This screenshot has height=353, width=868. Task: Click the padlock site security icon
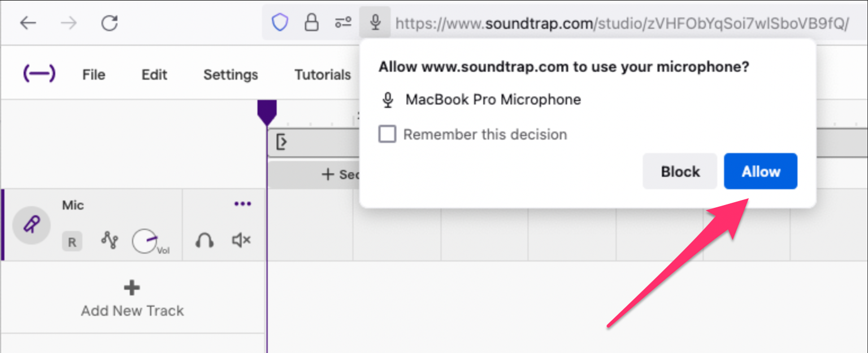point(311,23)
